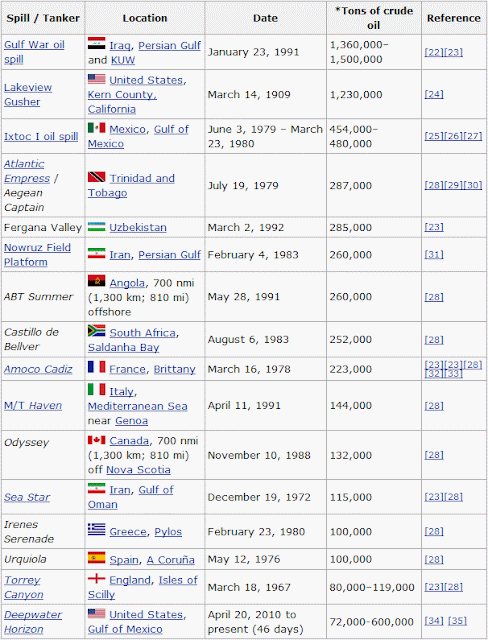Open the Trinidad and Tobago link
The width and height of the screenshot is (488, 640).
(x=131, y=185)
